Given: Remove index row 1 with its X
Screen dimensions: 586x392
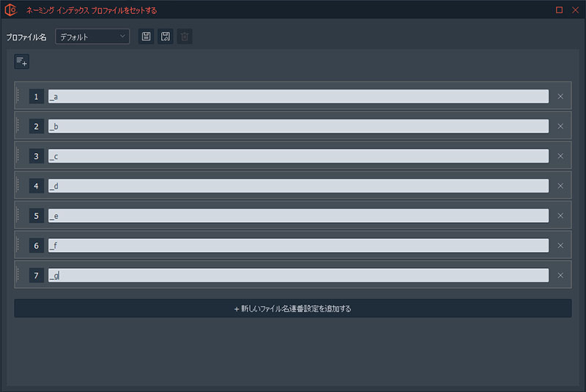Looking at the screenshot, I should (x=560, y=96).
